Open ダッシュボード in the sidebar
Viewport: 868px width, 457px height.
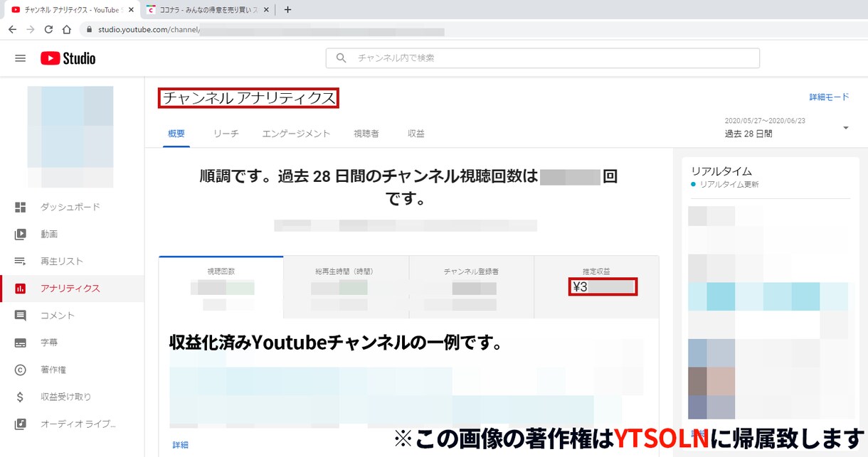[x=71, y=207]
